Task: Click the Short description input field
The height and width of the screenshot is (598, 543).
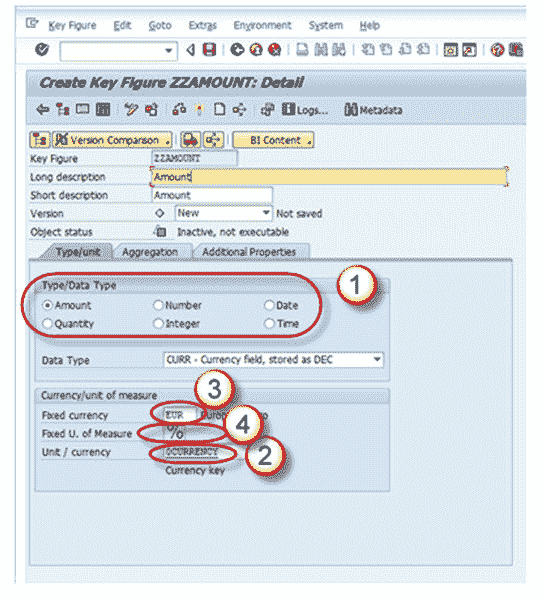Action: (x=212, y=195)
